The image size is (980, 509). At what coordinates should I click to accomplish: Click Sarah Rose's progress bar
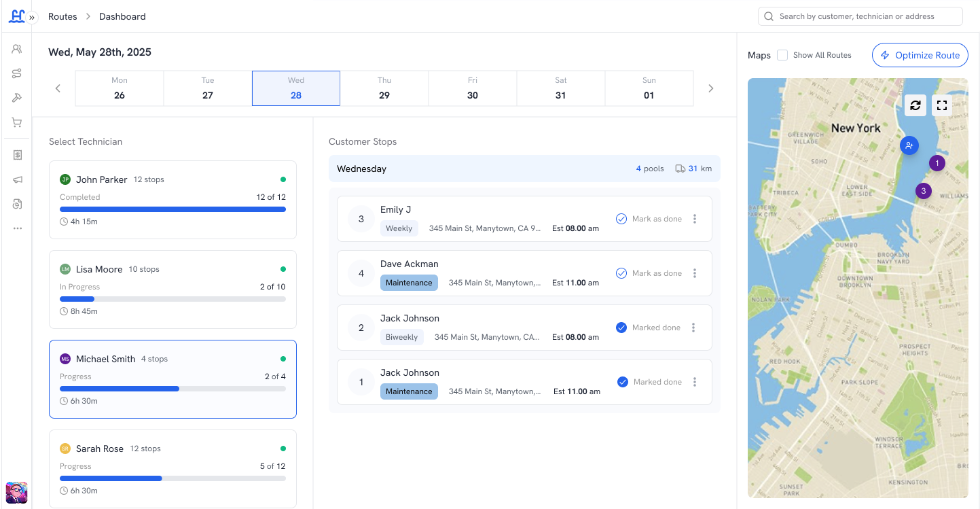tap(173, 478)
